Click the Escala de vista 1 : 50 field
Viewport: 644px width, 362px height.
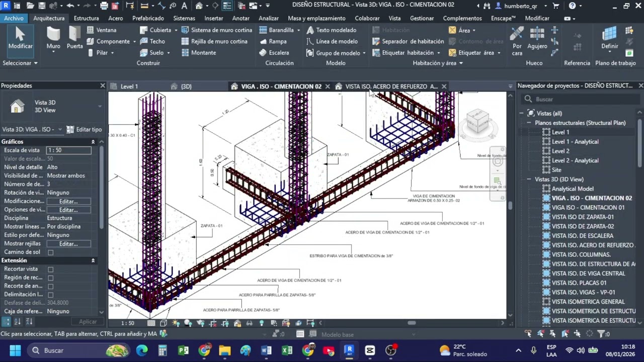coord(68,150)
